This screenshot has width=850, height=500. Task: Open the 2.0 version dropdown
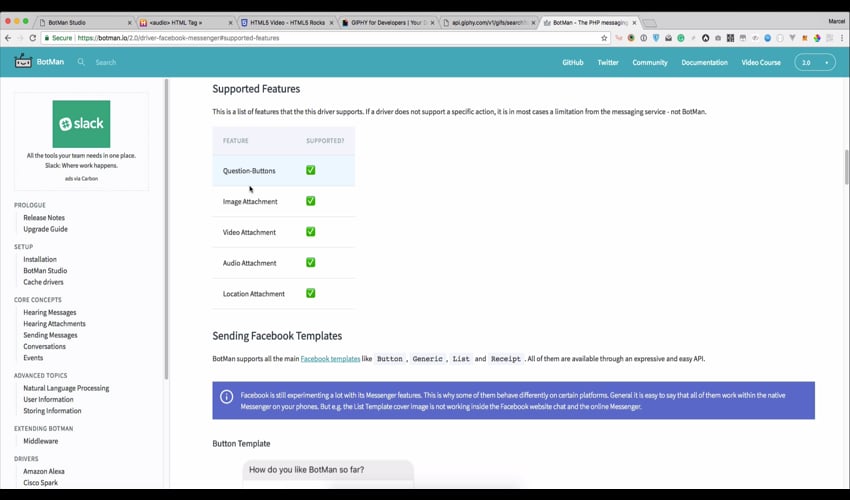[815, 62]
